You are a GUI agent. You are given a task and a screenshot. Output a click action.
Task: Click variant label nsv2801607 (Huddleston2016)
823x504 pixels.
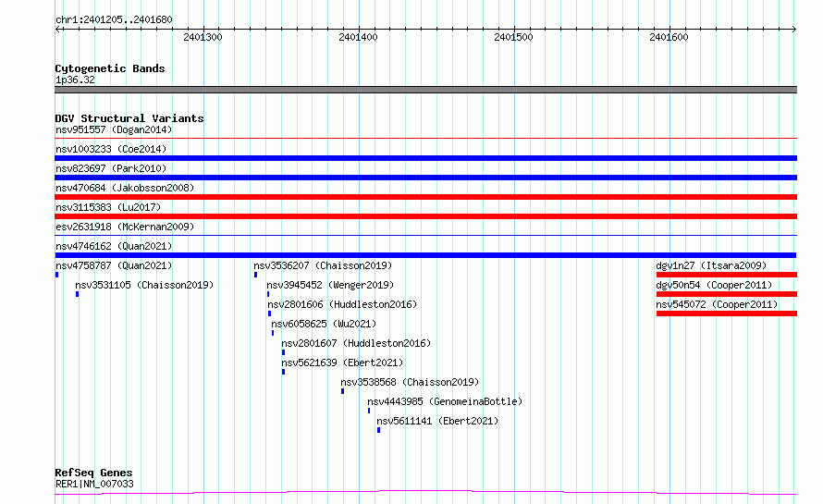pos(356,343)
